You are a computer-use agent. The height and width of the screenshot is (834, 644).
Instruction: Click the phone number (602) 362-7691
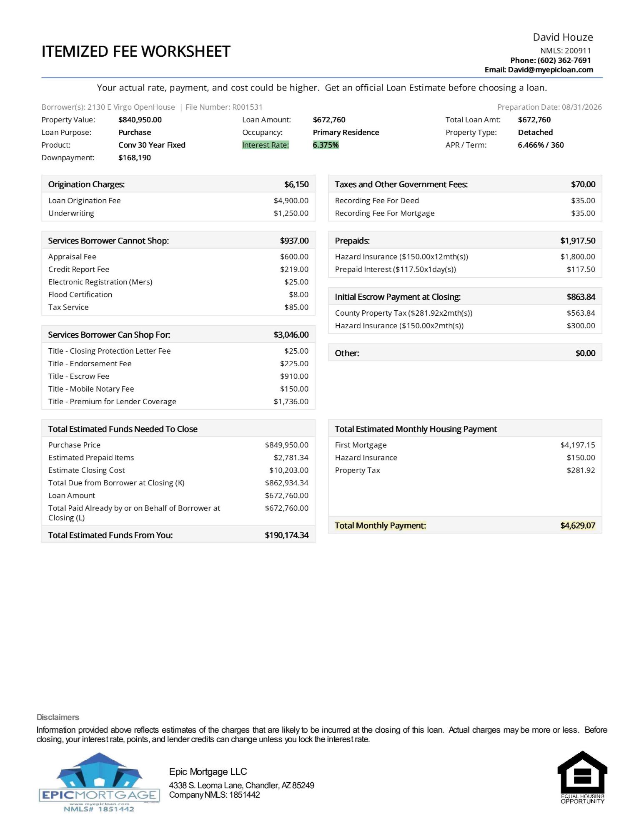pyautogui.click(x=564, y=60)
